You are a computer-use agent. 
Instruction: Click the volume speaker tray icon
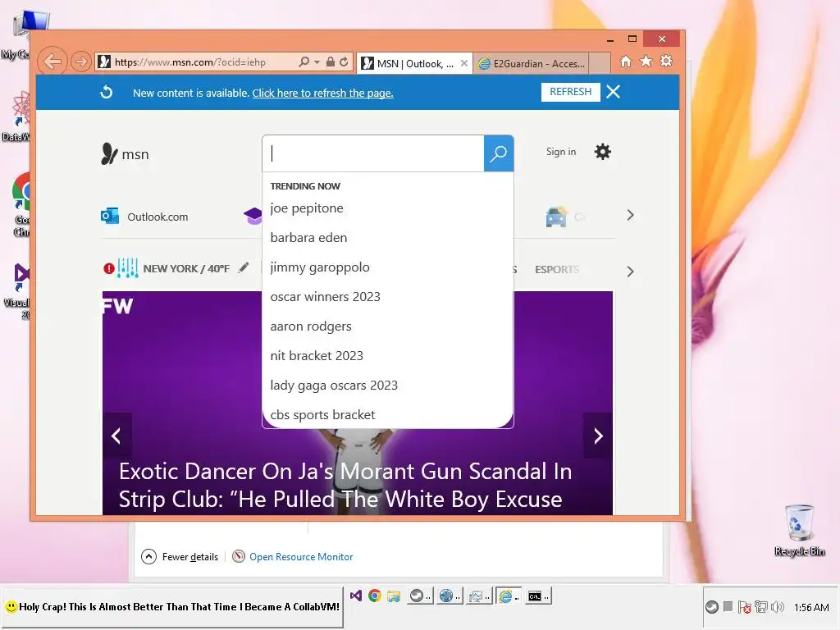pos(778,607)
